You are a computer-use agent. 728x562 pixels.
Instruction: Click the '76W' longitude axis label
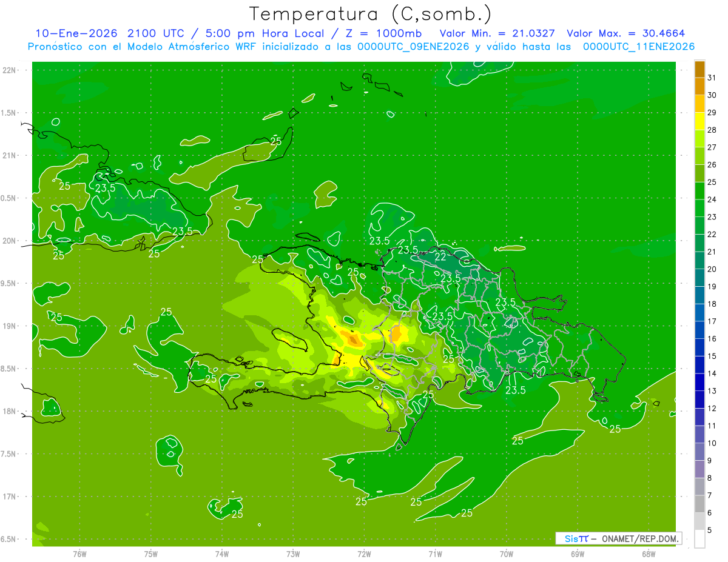[79, 554]
